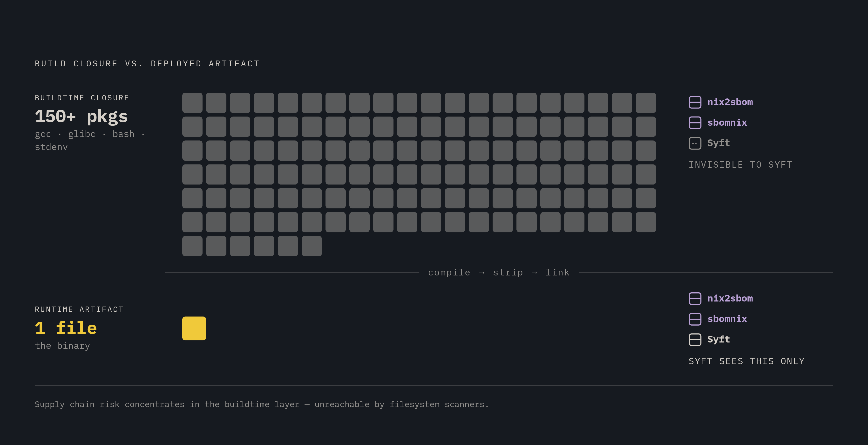Select the yellow runtime binary square
Screen dimensions: 868x445
tap(194, 328)
